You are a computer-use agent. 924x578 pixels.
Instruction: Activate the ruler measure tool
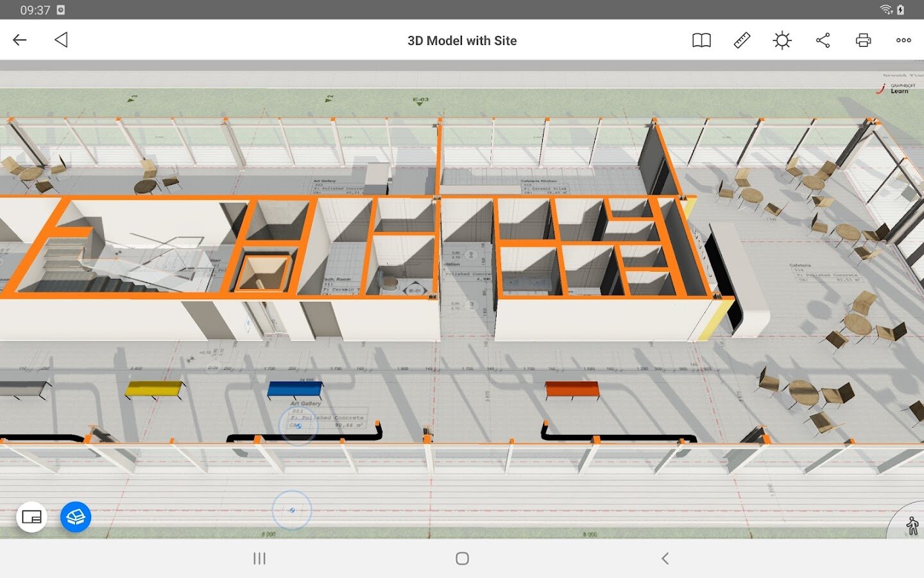pyautogui.click(x=742, y=40)
